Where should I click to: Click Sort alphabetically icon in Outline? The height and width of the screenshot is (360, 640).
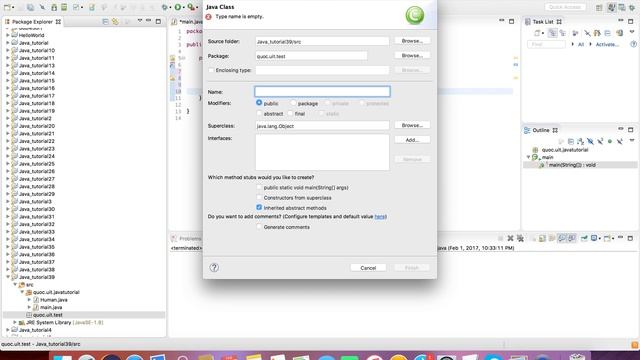click(580, 141)
